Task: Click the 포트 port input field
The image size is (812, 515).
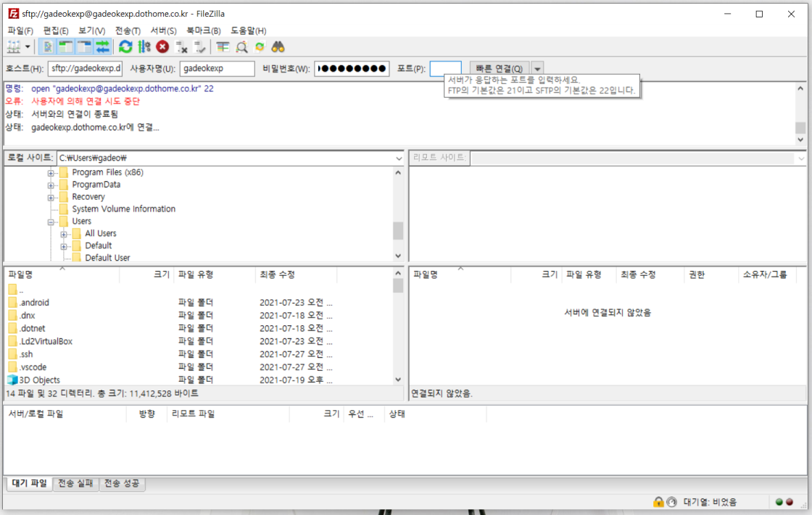Action: point(445,68)
